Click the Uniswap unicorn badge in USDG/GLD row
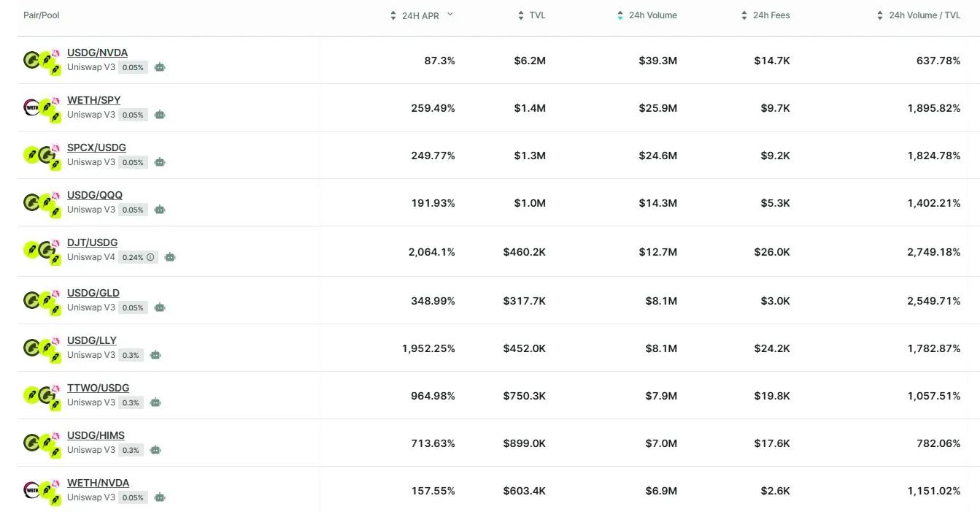This screenshot has height=512, width=980. coord(55,292)
